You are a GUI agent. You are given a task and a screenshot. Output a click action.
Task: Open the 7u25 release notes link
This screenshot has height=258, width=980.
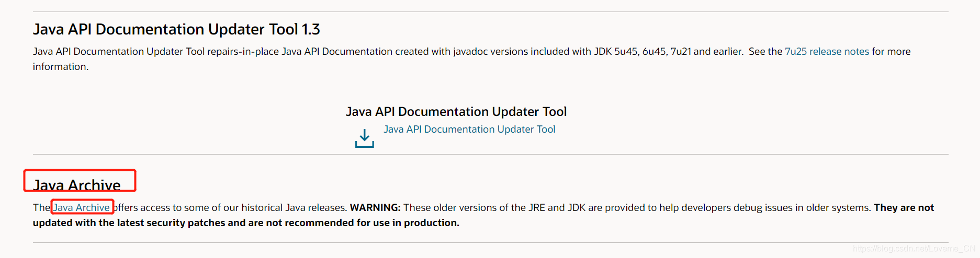pyautogui.click(x=827, y=52)
